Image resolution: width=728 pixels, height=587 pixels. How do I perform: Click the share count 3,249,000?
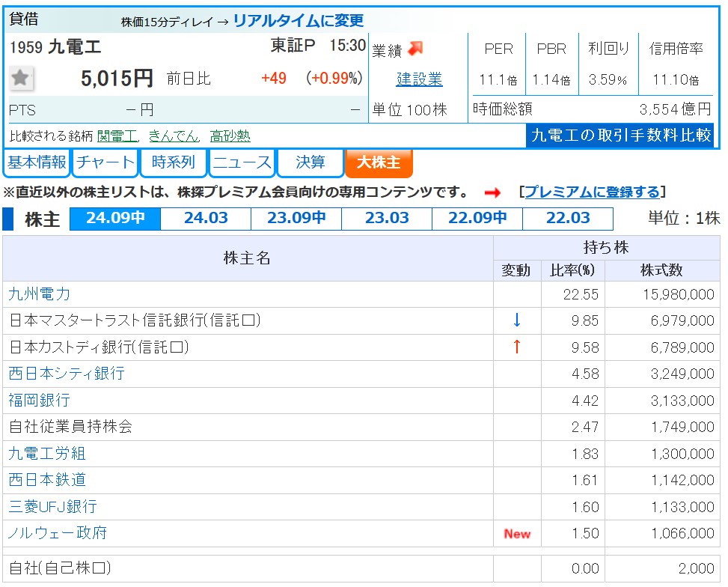tap(682, 374)
